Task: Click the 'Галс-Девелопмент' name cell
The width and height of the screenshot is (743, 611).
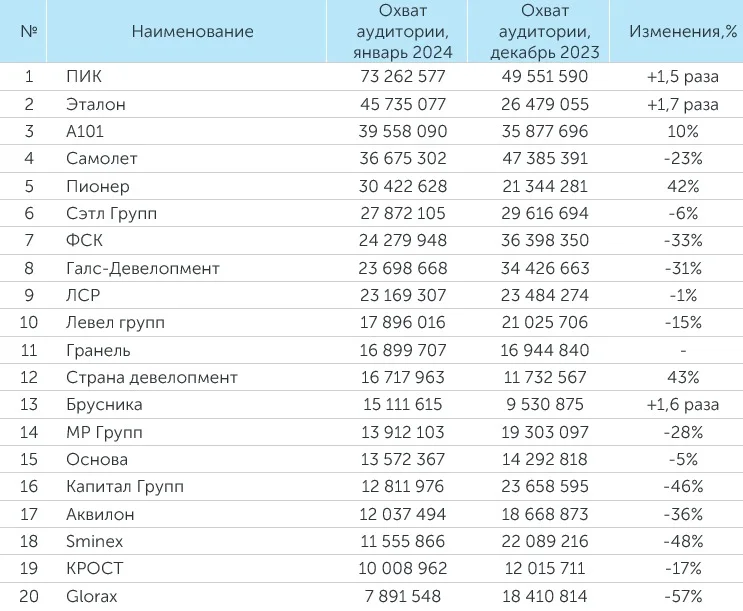Action: point(142,268)
